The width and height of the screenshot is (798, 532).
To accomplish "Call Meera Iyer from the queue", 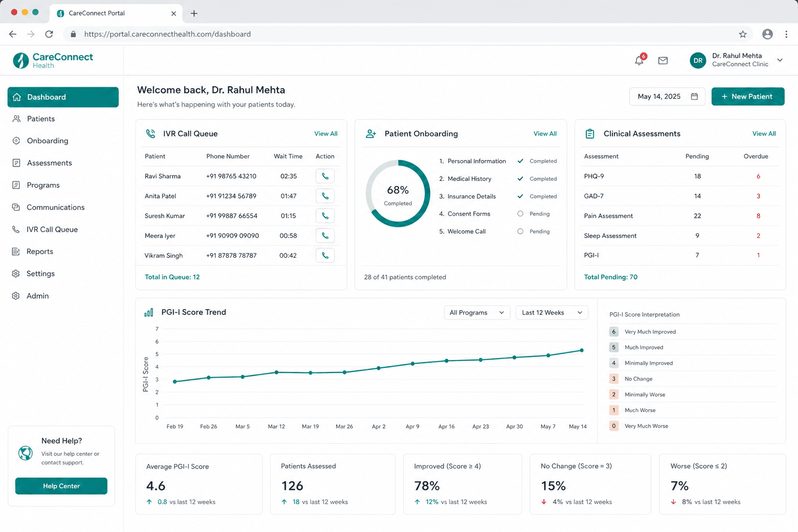I will point(325,235).
